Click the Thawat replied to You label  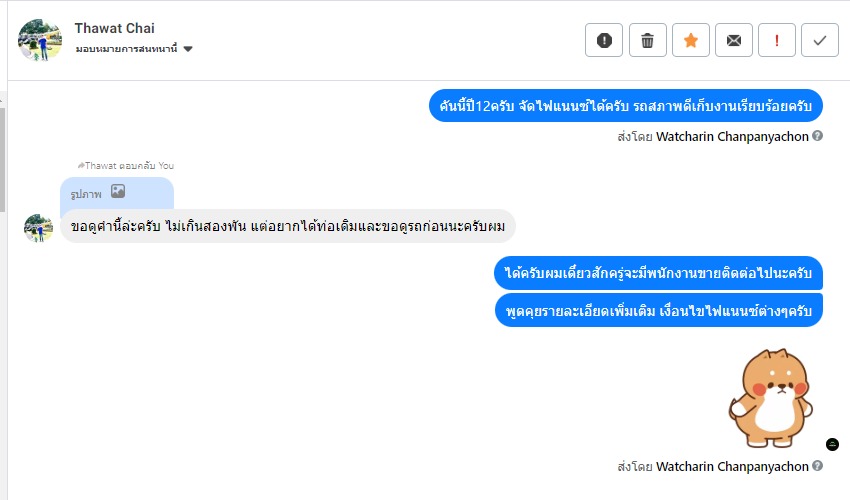click(125, 165)
